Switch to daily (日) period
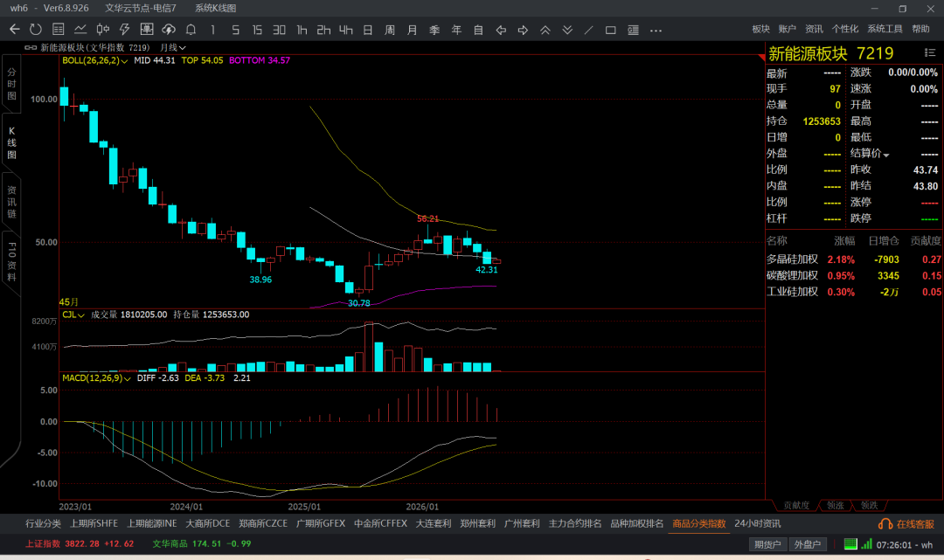The image size is (944, 560). coord(368,30)
